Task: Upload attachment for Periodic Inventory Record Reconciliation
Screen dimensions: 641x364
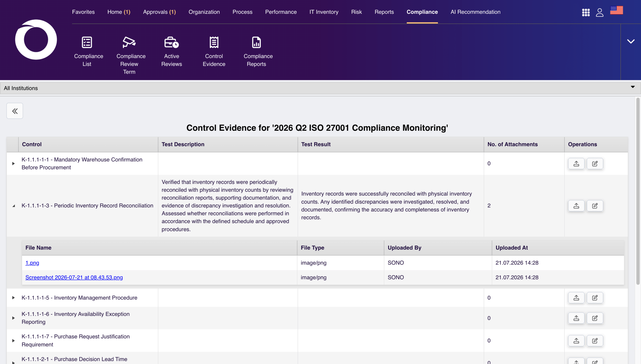Action: 576,206
